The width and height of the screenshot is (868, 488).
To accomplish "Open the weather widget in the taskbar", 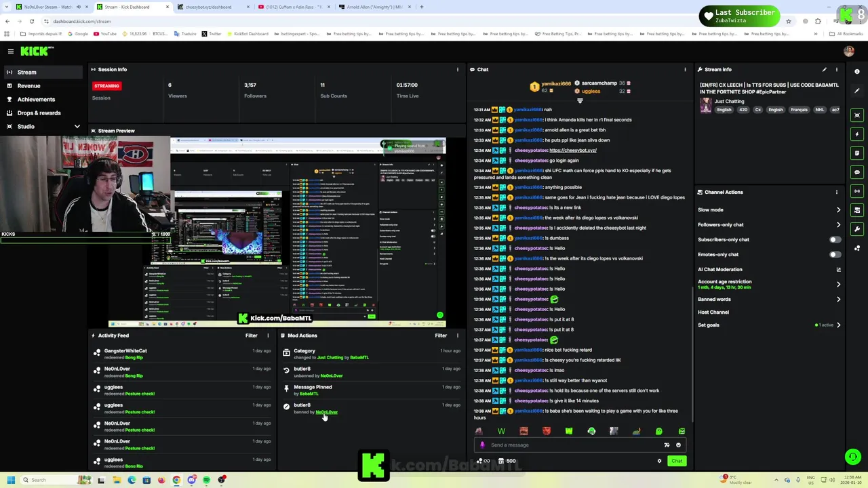I will tap(736, 480).
